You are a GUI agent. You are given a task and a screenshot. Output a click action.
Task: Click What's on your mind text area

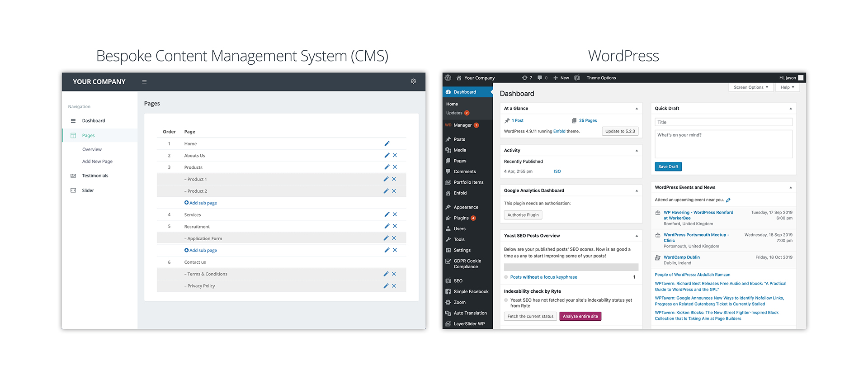723,144
